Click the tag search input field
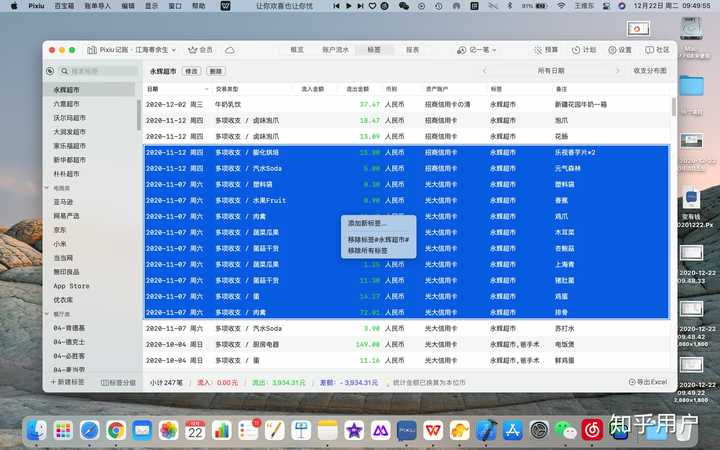The image size is (720, 450). click(x=99, y=71)
